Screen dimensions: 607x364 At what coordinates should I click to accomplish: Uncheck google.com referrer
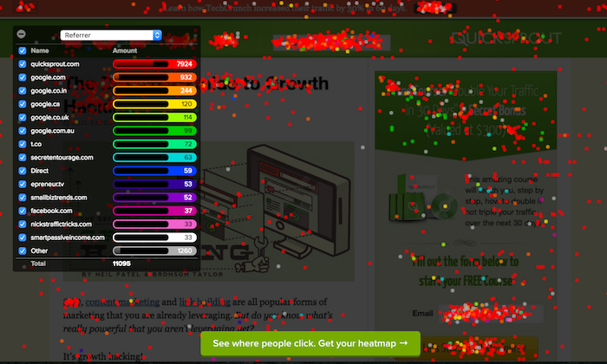(x=23, y=77)
